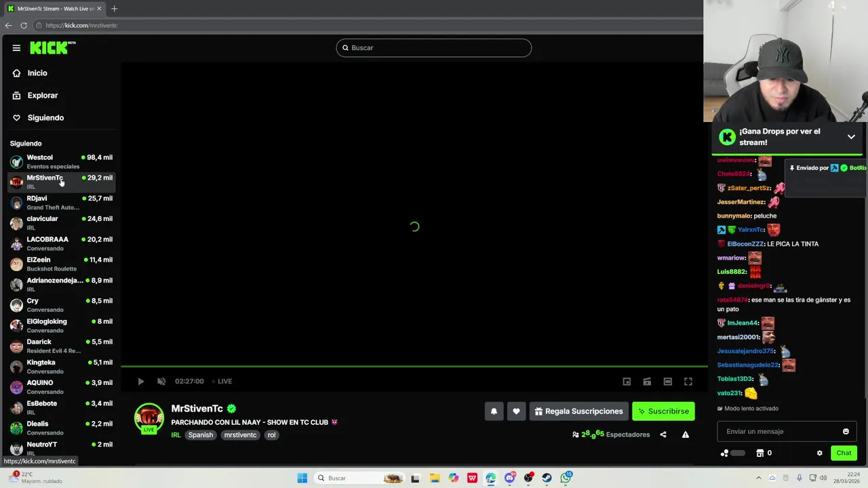Open a new browser tab

pyautogui.click(x=114, y=9)
